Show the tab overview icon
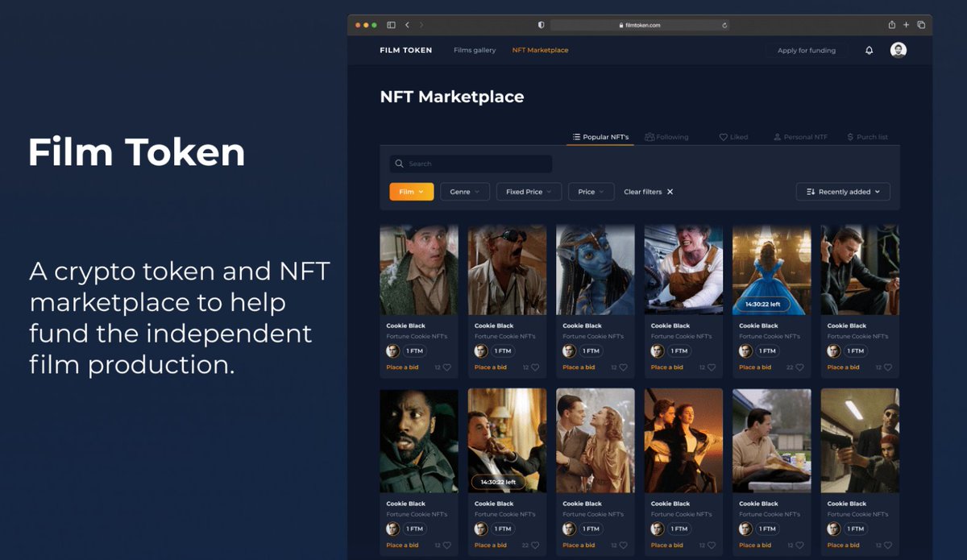The image size is (967, 560). (x=921, y=25)
